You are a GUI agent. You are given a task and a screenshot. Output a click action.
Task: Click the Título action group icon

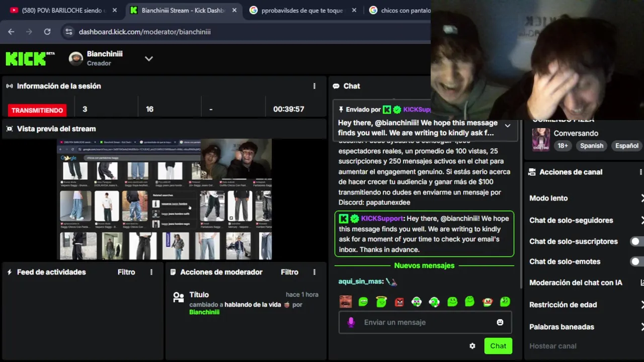click(178, 297)
